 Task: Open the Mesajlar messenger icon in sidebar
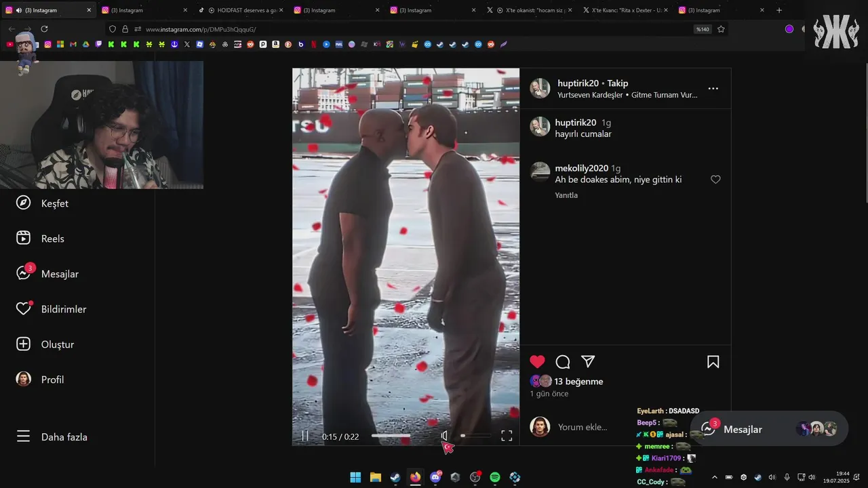(24, 273)
